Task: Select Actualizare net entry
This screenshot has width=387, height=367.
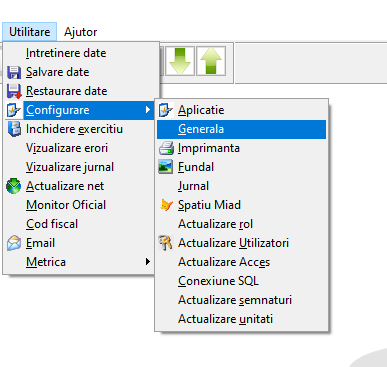Action: (x=79, y=186)
